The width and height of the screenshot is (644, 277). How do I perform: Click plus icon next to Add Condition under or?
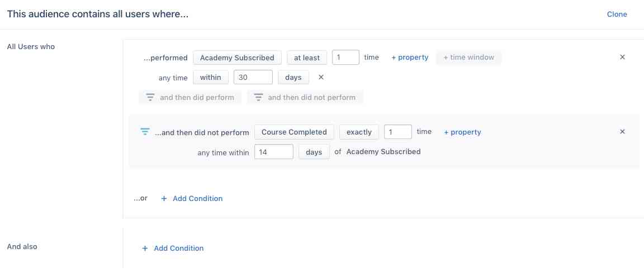164,199
